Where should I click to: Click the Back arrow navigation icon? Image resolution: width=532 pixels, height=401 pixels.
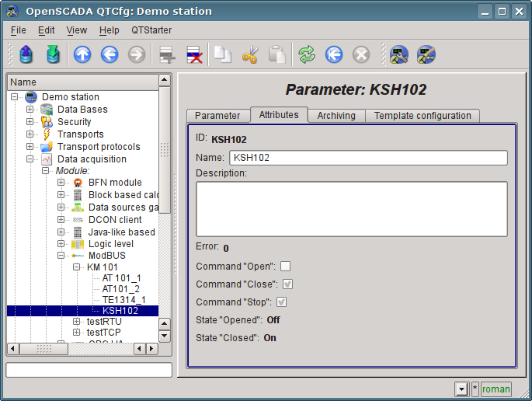(110, 54)
